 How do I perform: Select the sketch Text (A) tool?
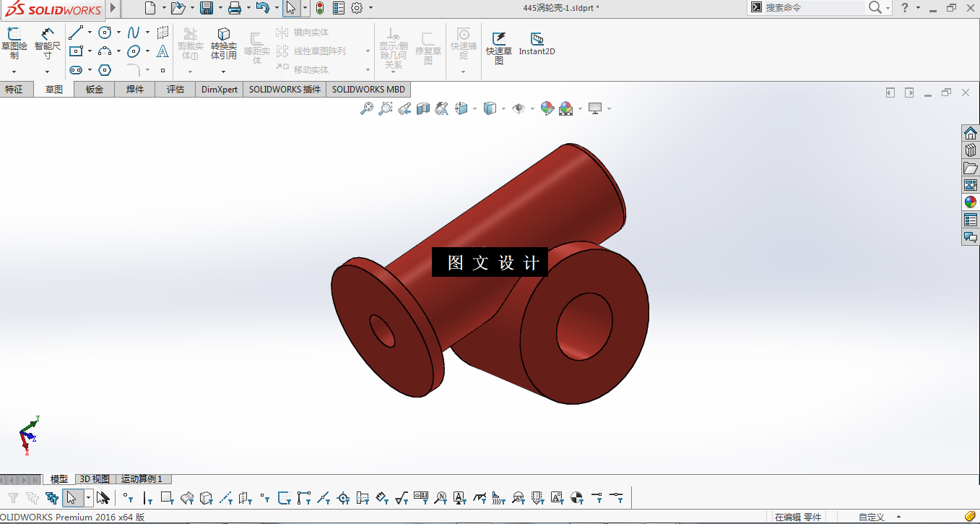point(162,51)
